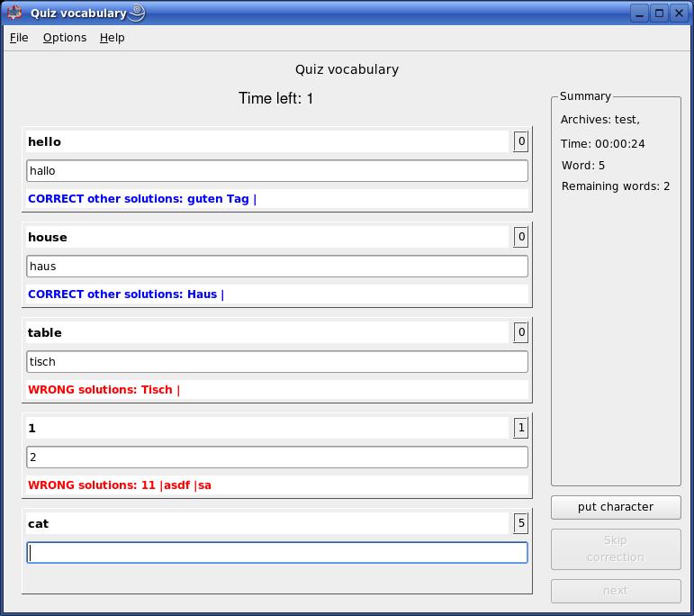
Task: Maximize the Quiz vocabulary window
Action: click(x=659, y=14)
